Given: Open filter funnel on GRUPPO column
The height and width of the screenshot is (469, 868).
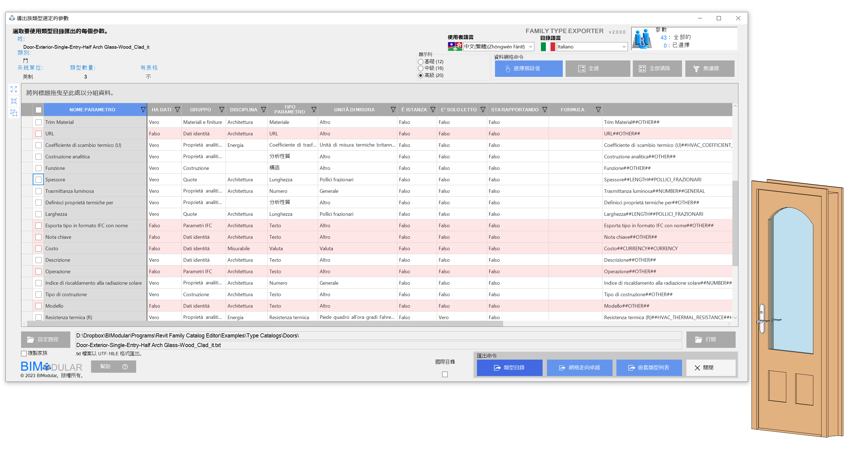Looking at the screenshot, I should tap(222, 109).
